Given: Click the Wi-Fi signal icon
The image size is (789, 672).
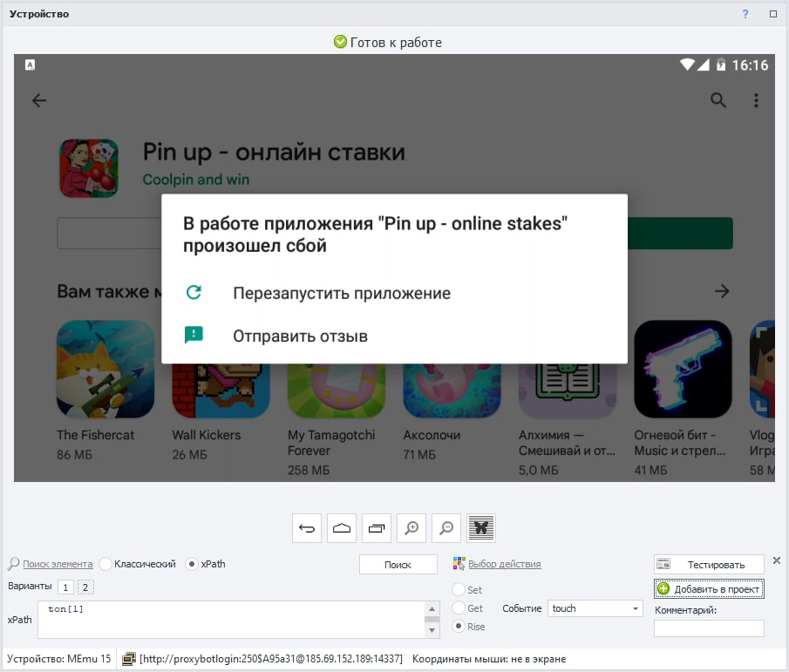Looking at the screenshot, I should click(687, 64).
